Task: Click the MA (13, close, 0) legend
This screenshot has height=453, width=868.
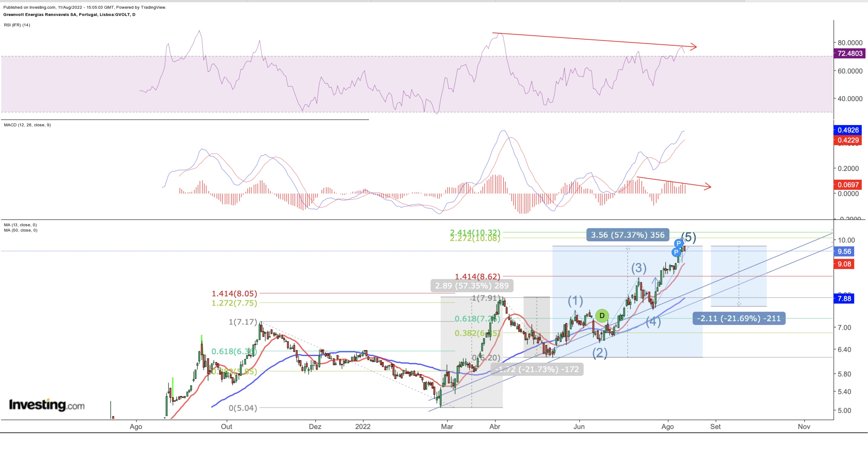Action: [x=20, y=225]
